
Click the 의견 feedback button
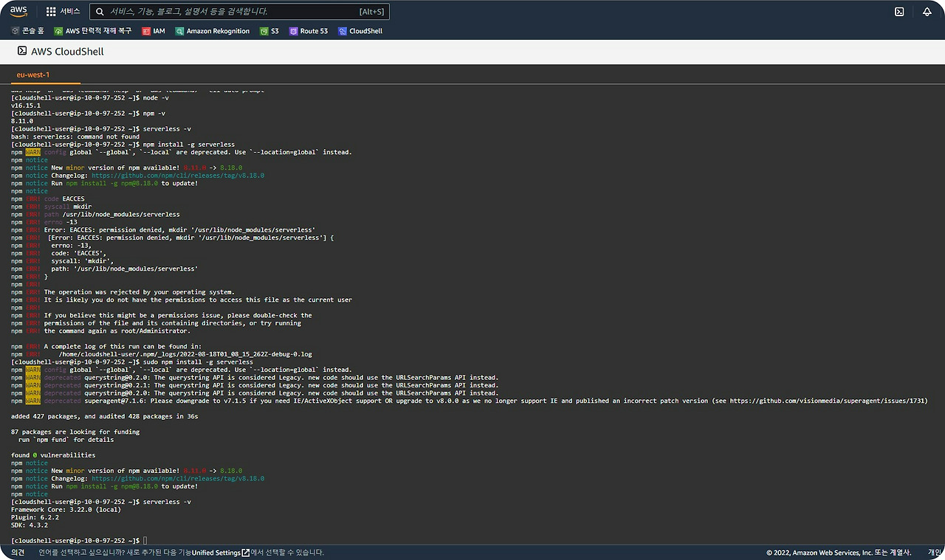[x=18, y=553]
